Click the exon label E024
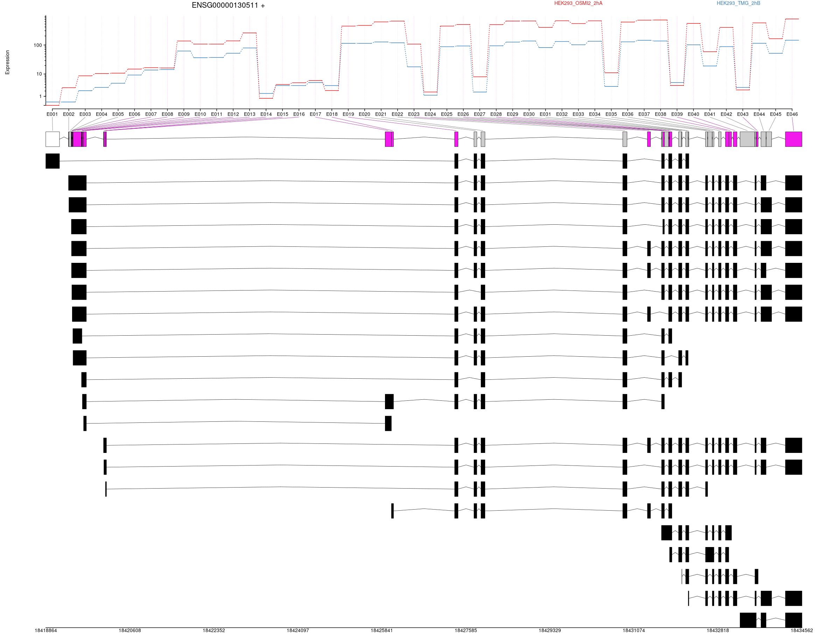This screenshot has width=840, height=637. [x=430, y=114]
